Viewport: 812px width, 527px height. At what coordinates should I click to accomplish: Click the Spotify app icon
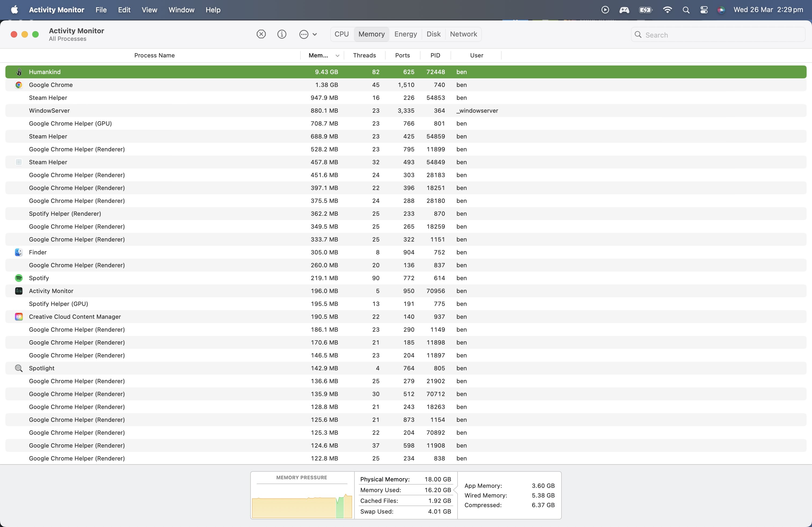[19, 278]
